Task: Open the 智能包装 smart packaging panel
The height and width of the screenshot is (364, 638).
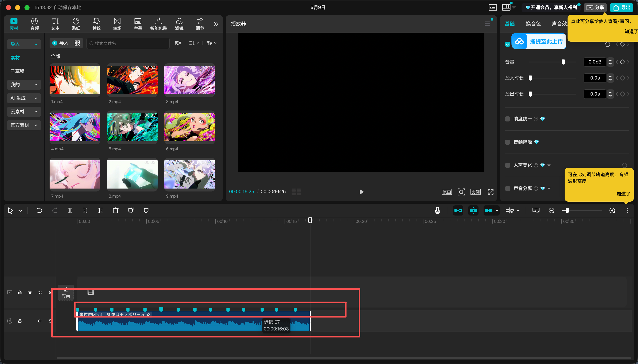Action: tap(159, 24)
